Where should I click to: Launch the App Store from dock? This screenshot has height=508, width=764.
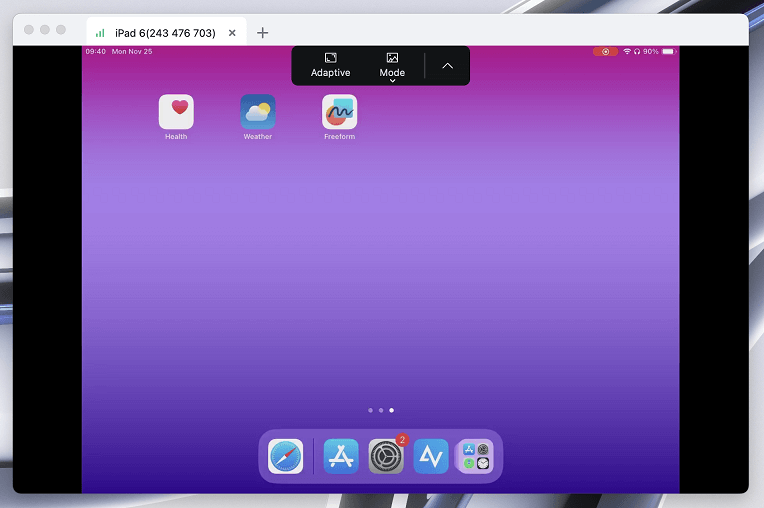tap(341, 456)
